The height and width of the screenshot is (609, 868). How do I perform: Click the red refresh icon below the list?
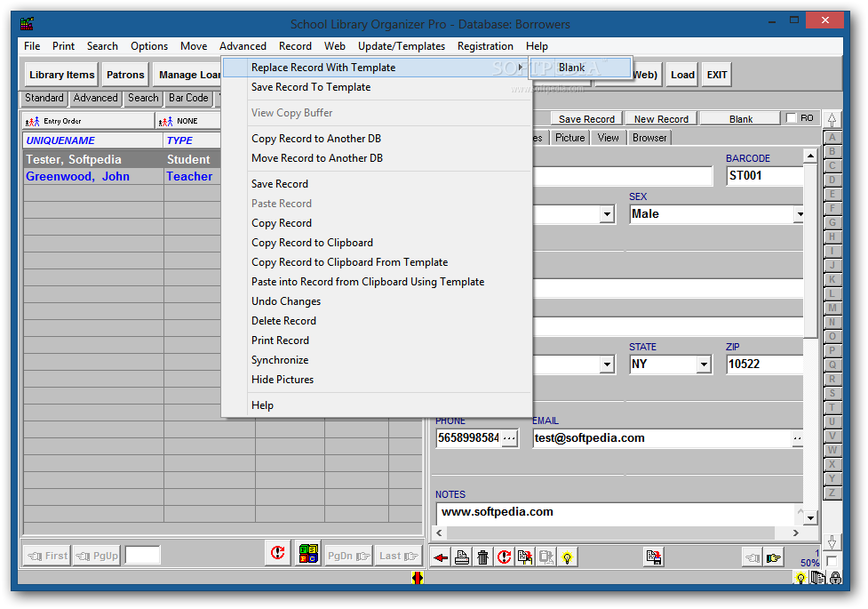(x=278, y=552)
